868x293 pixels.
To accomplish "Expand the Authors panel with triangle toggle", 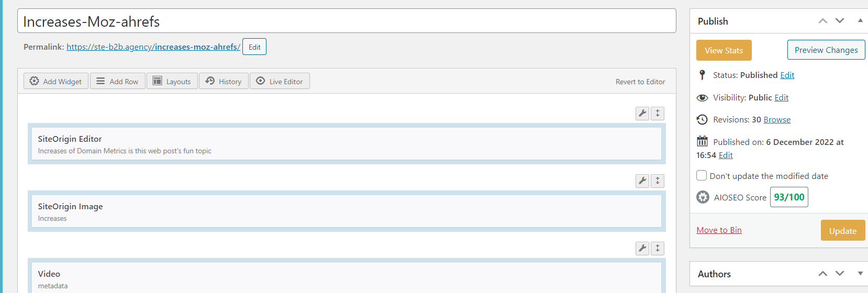I will click(860, 274).
